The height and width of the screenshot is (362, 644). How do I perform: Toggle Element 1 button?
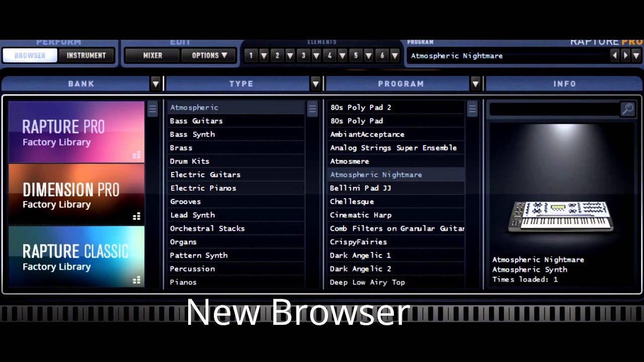point(251,56)
